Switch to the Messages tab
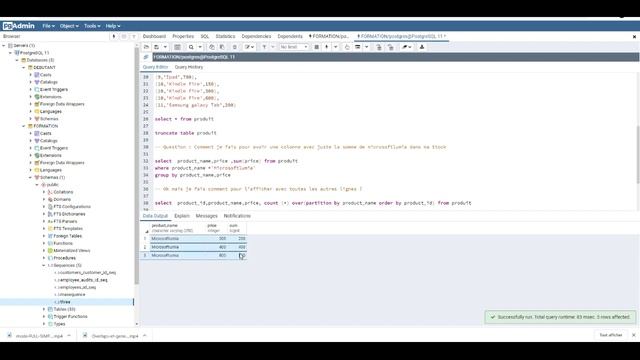This screenshot has width=640, height=360. (207, 216)
